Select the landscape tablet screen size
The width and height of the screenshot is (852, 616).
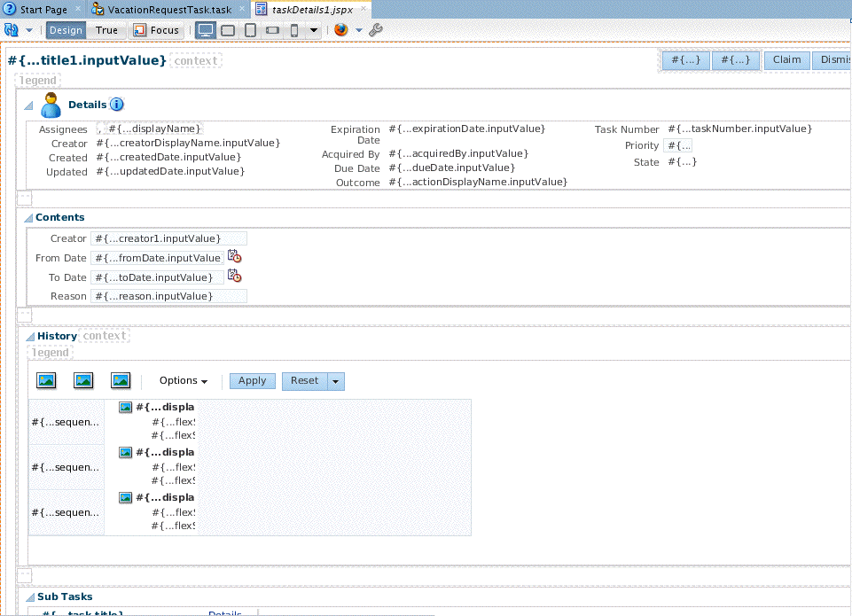click(228, 30)
